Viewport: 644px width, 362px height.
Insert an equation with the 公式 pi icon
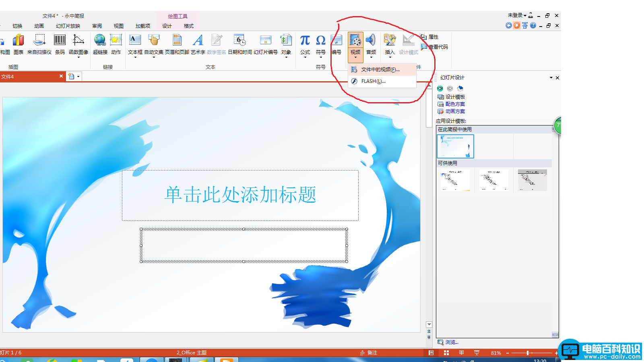click(305, 40)
